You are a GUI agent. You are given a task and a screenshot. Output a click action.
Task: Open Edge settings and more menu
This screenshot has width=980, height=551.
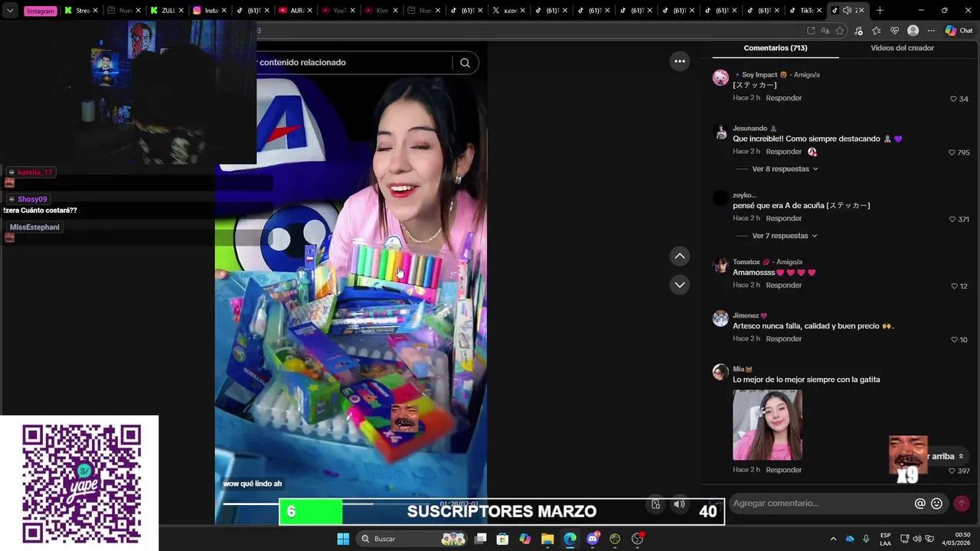[931, 31]
